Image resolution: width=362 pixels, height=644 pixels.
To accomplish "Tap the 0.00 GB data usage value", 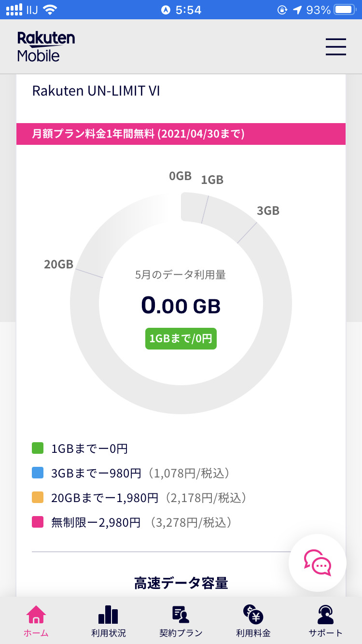I will [x=181, y=306].
